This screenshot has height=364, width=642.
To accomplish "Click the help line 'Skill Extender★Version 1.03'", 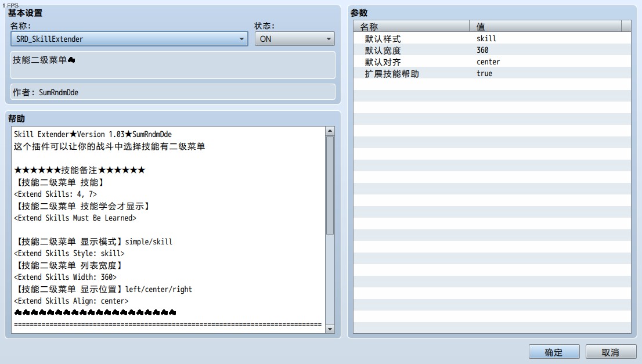I will click(93, 134).
